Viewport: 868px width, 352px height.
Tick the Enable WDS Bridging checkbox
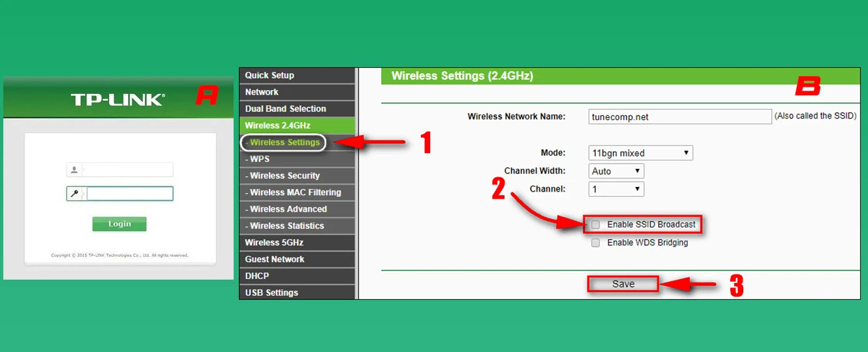point(595,242)
